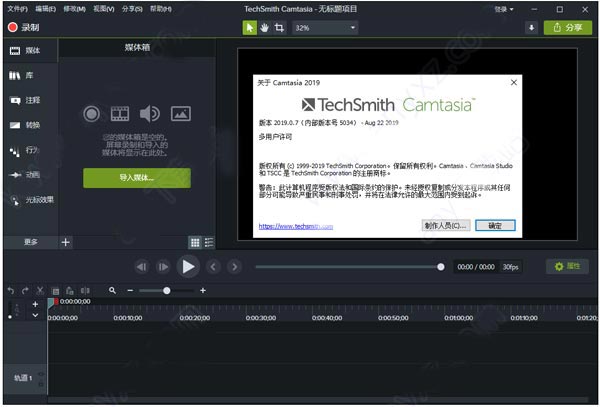Click the timeline Split icon

tap(85, 291)
